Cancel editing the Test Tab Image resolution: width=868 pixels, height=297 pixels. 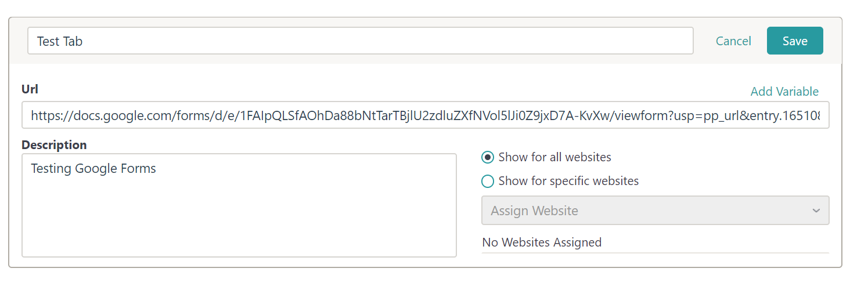pyautogui.click(x=733, y=41)
